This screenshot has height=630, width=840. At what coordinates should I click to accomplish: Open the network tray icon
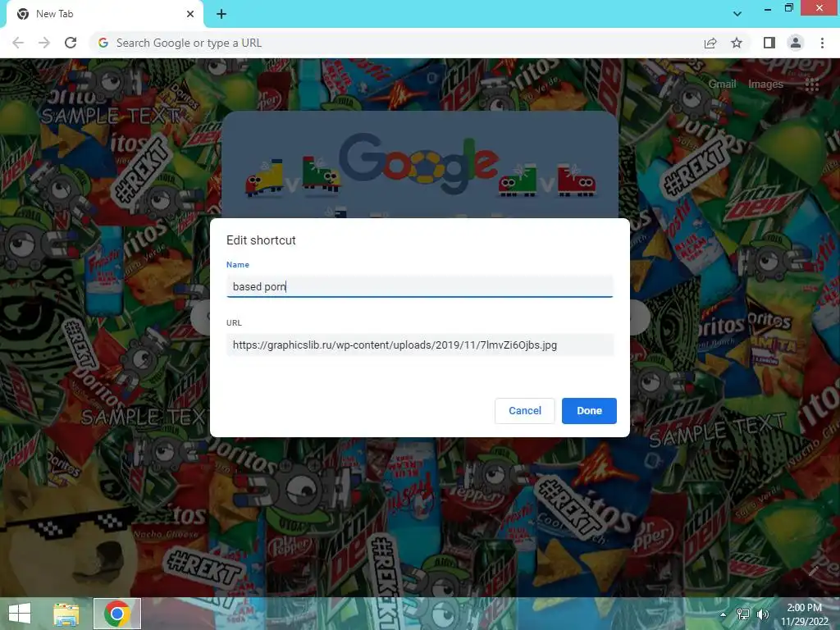pos(743,614)
